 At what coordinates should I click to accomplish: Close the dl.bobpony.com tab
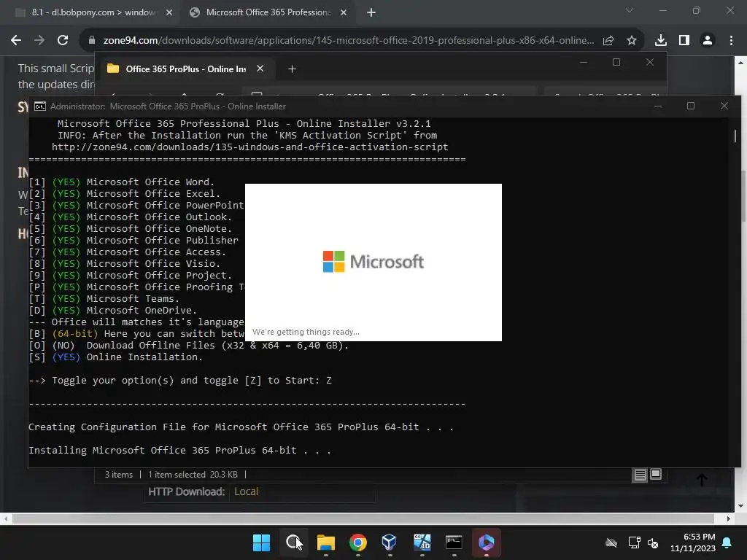169,12
